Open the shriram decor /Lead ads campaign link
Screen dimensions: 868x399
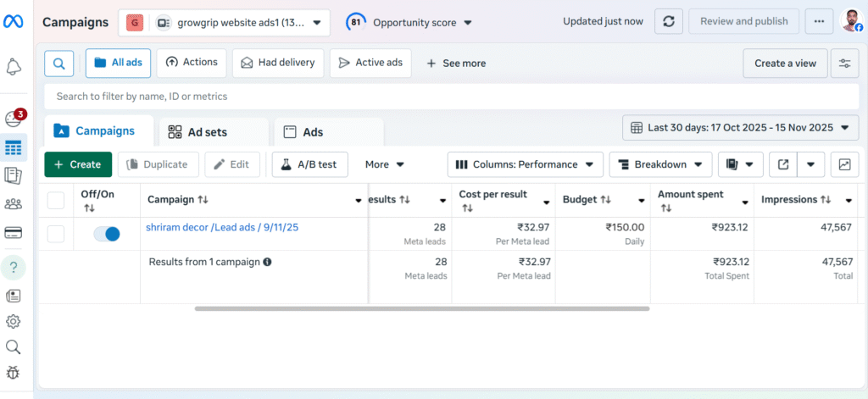[221, 227]
